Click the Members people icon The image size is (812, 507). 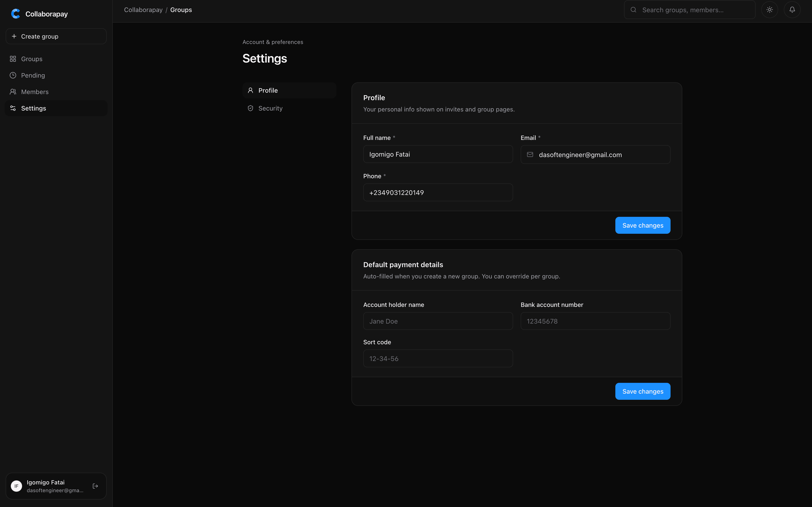tap(13, 92)
